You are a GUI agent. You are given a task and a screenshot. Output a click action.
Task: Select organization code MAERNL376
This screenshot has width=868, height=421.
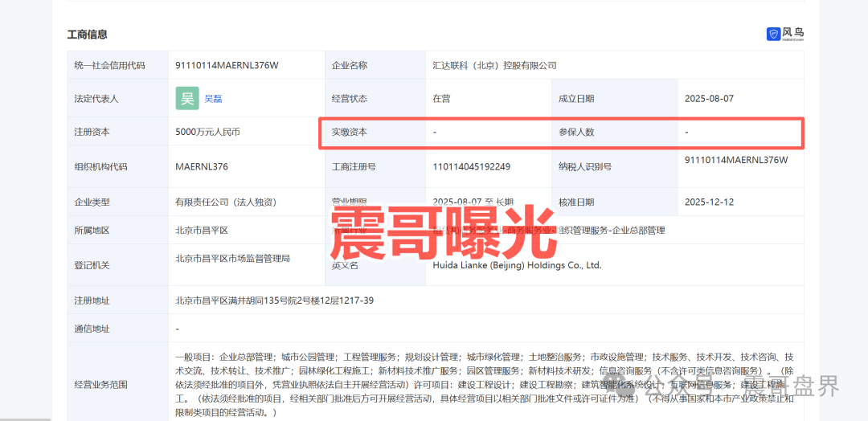[202, 167]
